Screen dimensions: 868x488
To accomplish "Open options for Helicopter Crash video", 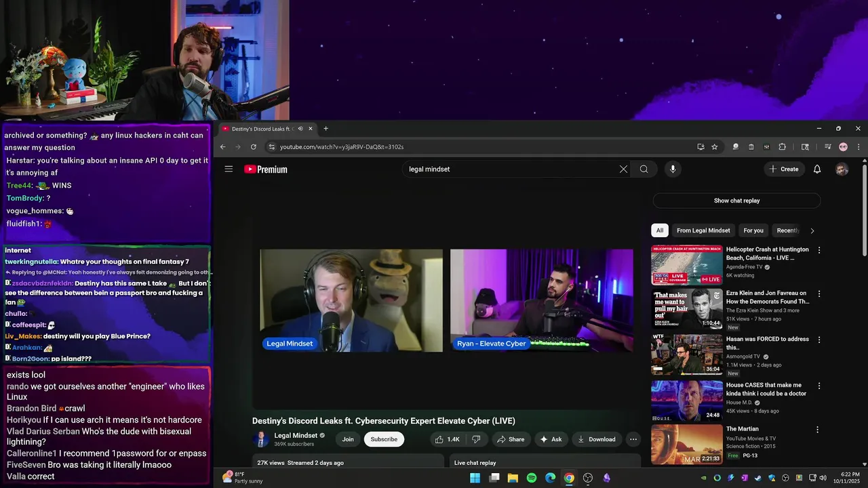I will coord(818,250).
